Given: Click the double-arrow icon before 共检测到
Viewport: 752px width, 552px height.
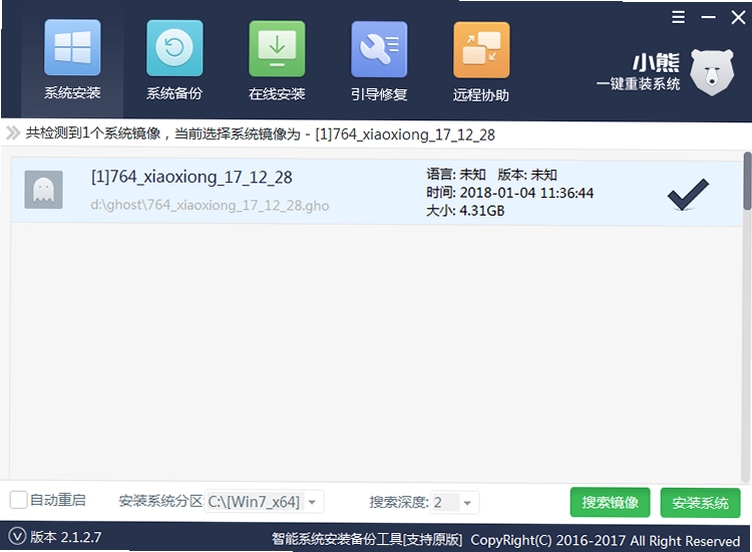Looking at the screenshot, I should click(13, 133).
